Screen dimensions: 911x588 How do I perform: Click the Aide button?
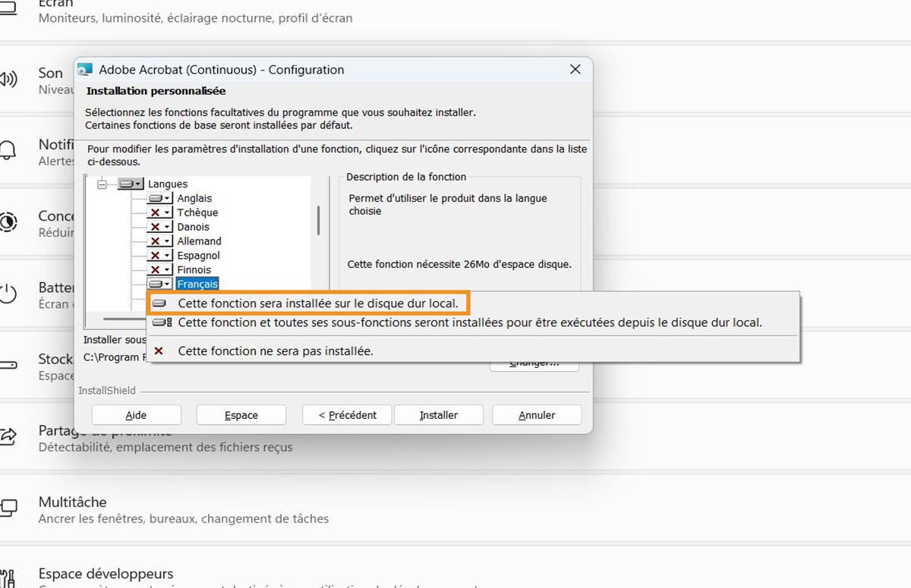click(137, 415)
